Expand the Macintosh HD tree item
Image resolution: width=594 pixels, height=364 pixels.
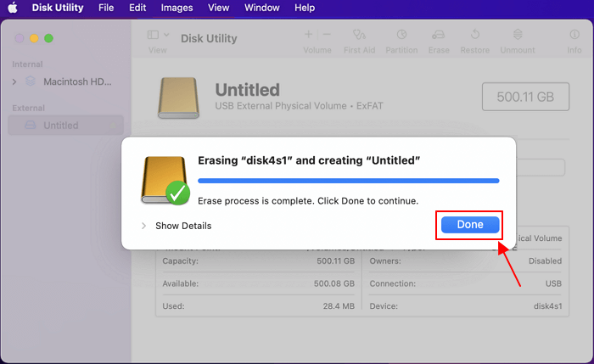pyautogui.click(x=14, y=81)
